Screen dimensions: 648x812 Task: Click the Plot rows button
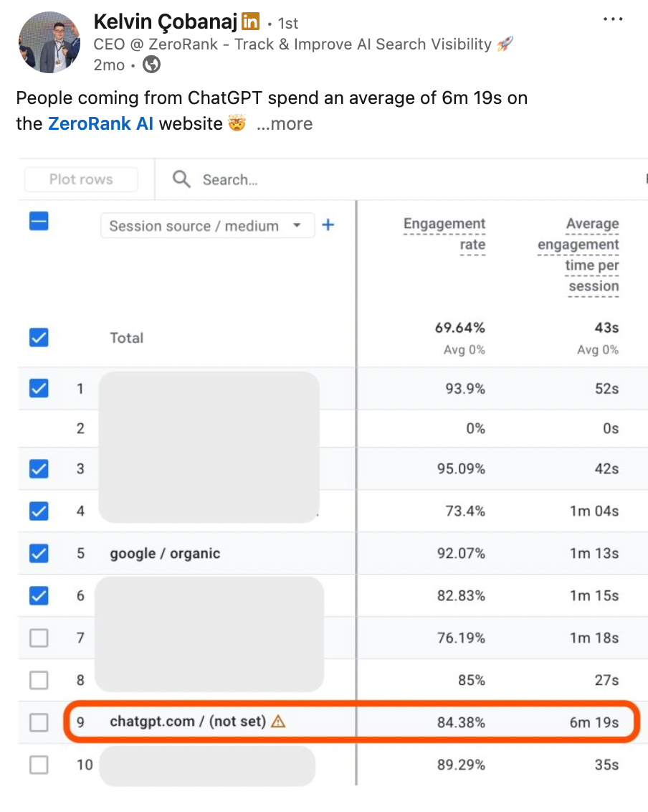tap(81, 179)
